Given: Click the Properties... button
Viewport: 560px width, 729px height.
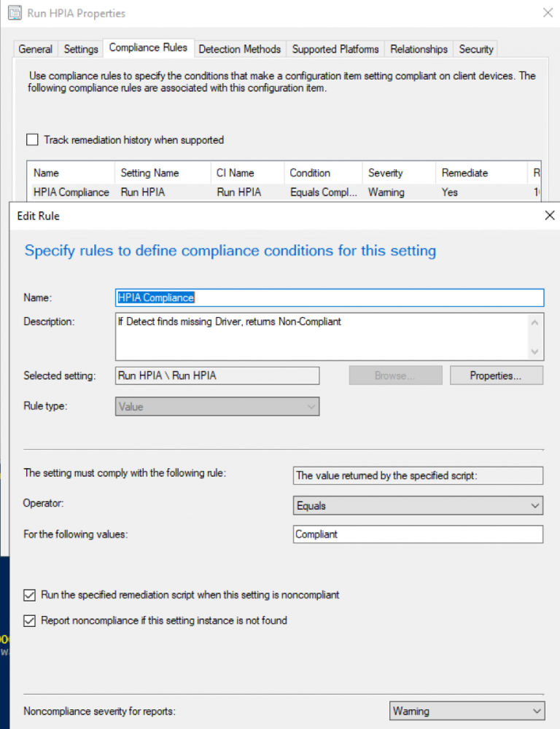Looking at the screenshot, I should [496, 375].
